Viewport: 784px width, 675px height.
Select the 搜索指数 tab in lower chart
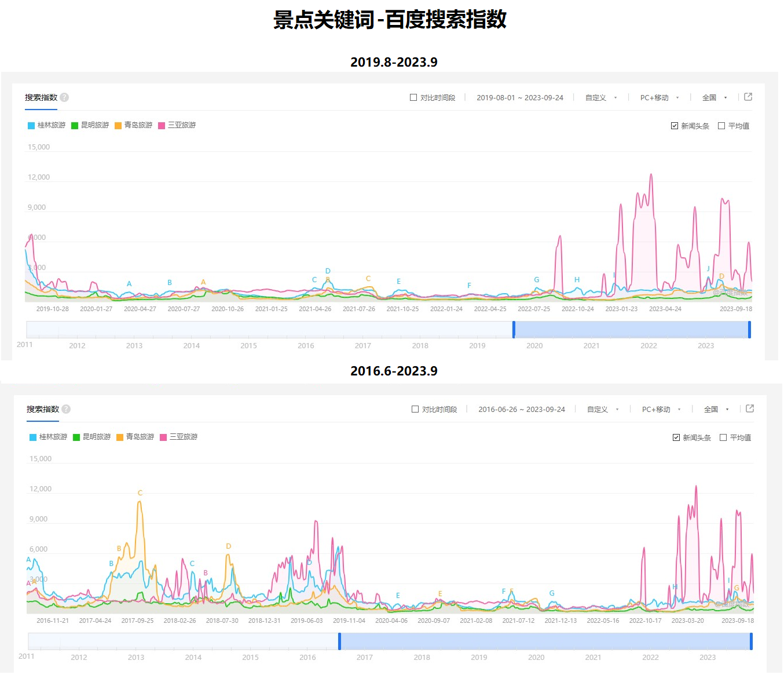(x=43, y=409)
